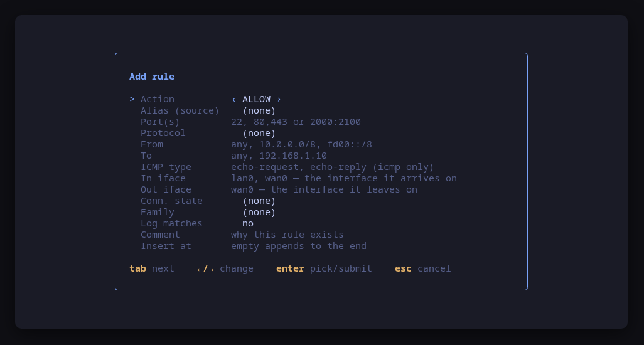
Task: Open the Family picker showing (none)
Action: tap(259, 212)
